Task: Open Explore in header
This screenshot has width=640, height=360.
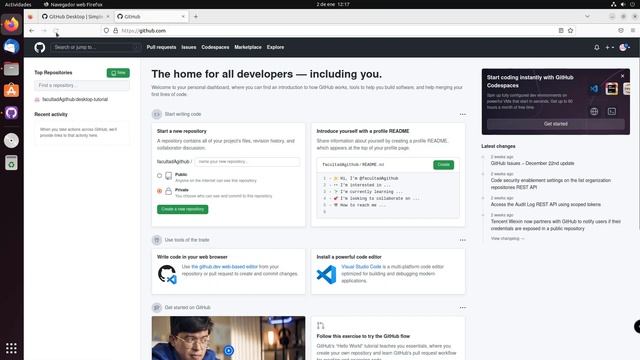Action: point(276,47)
